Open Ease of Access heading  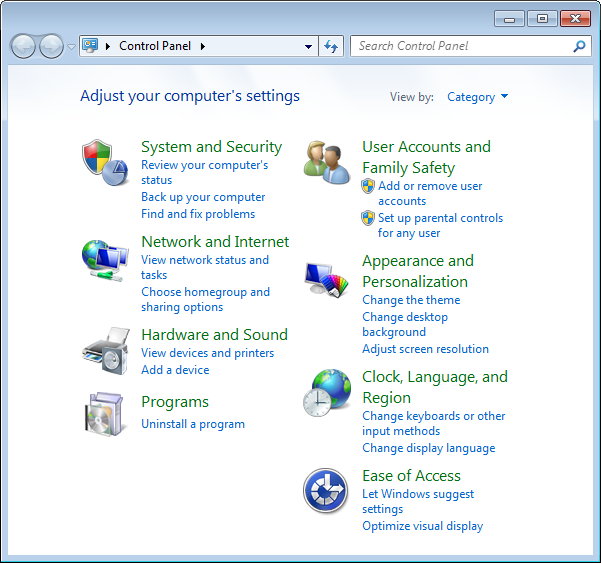pyautogui.click(x=411, y=476)
